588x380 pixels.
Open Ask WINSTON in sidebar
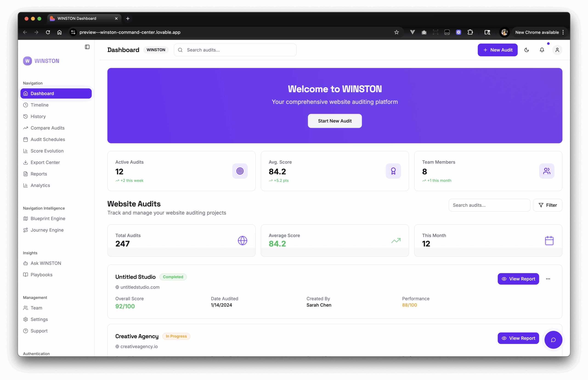coord(46,263)
